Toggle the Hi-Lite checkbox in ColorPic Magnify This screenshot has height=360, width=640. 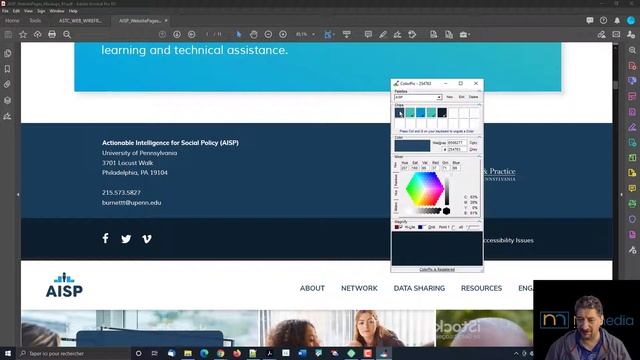click(401, 227)
